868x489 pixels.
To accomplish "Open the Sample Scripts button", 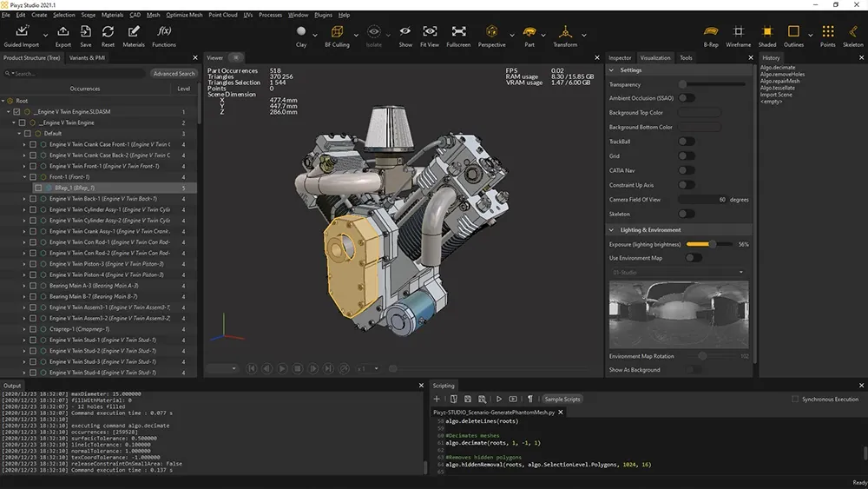I will pos(562,399).
